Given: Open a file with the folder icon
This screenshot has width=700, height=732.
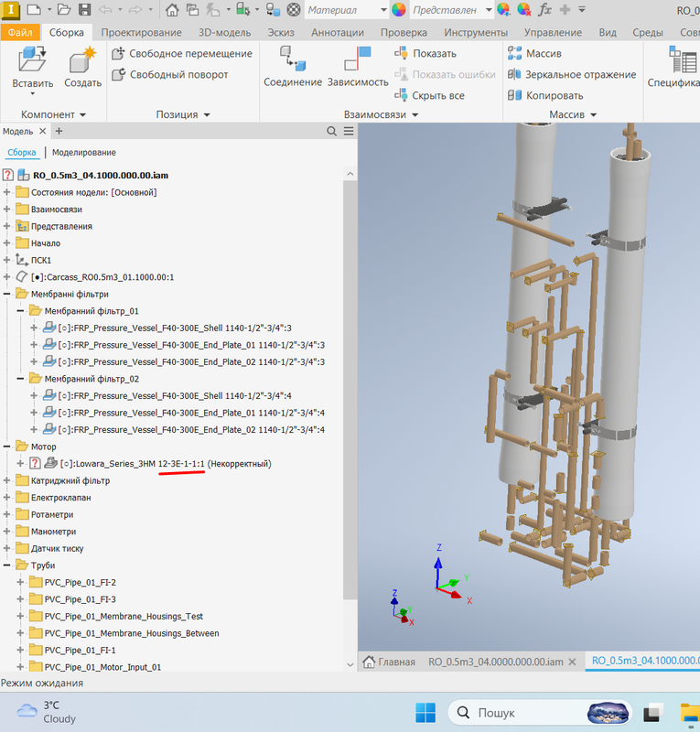Looking at the screenshot, I should [64, 9].
